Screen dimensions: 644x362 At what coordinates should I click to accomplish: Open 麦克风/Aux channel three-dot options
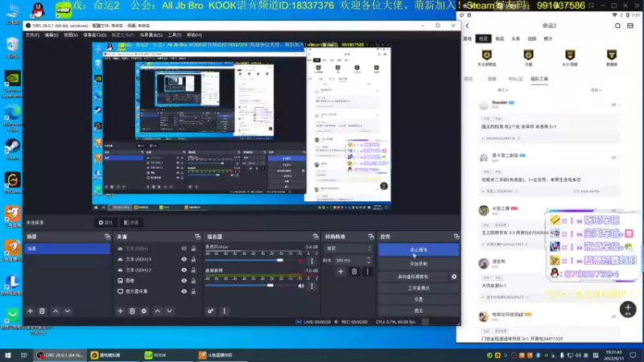coord(312,261)
